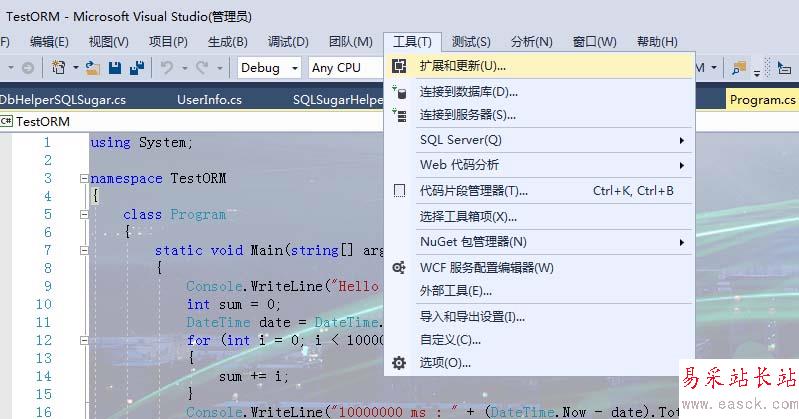The width and height of the screenshot is (799, 419).
Task: Click the 'sum += i;' code line
Action: point(254,376)
